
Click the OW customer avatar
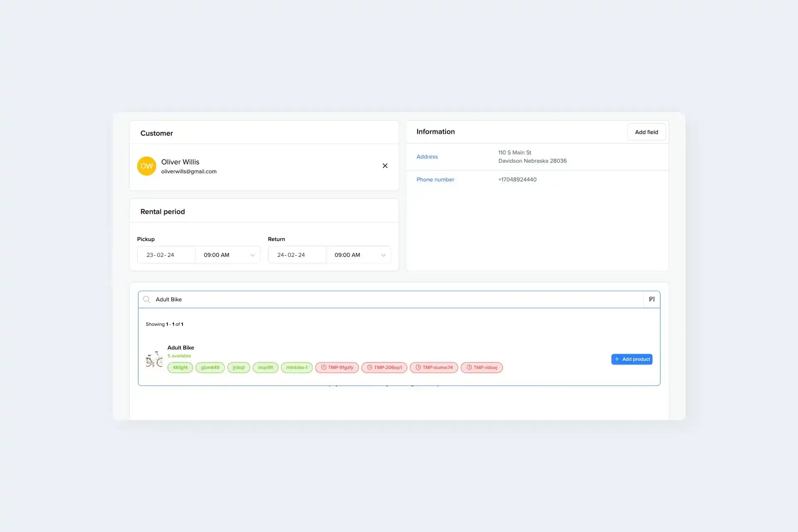click(147, 166)
